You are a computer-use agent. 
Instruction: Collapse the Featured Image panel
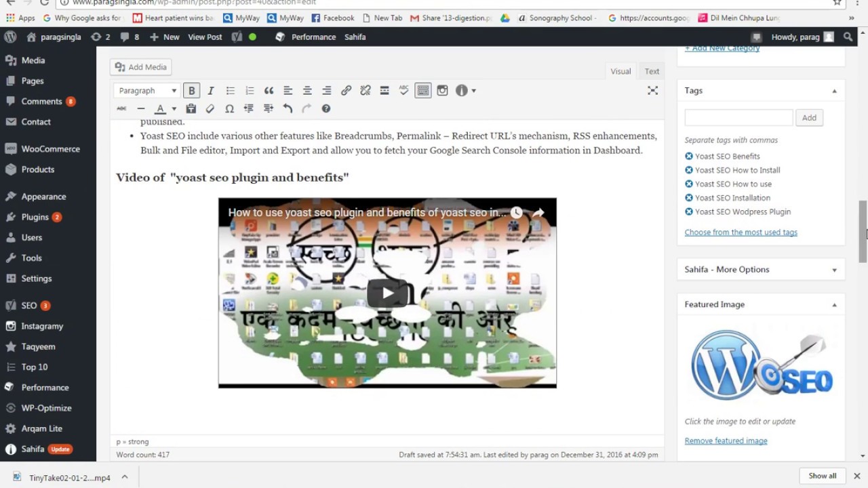[x=834, y=305]
